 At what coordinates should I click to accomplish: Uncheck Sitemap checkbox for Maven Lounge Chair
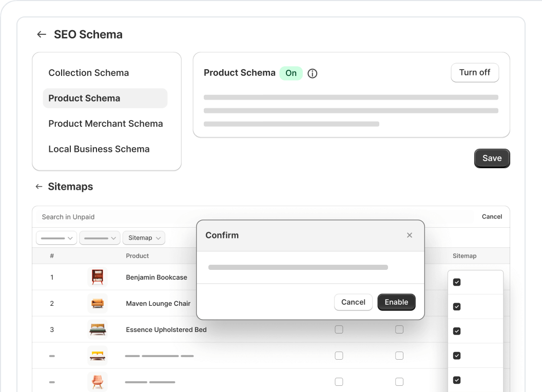[457, 307]
